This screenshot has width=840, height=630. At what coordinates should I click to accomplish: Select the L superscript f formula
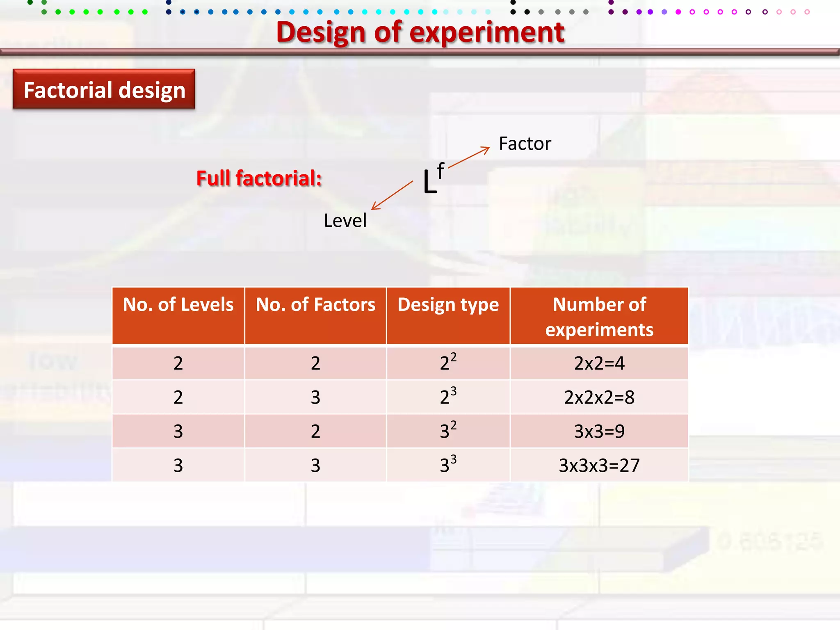[434, 179]
